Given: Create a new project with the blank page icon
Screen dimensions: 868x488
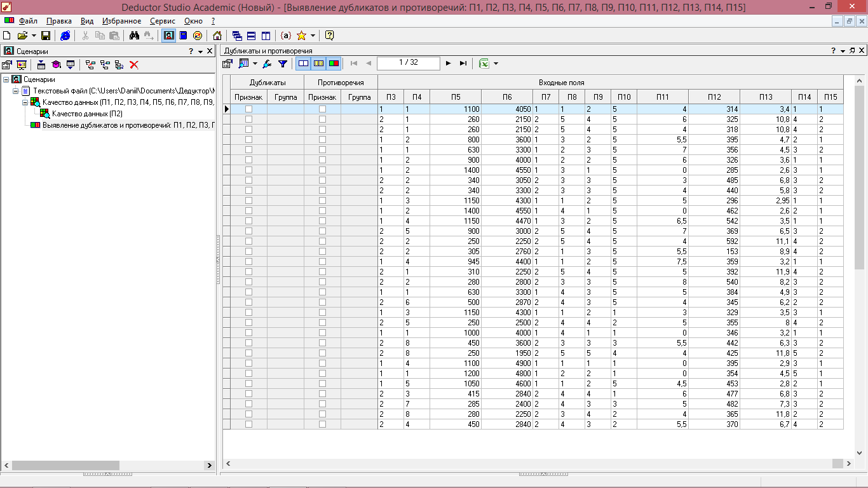Looking at the screenshot, I should point(7,36).
